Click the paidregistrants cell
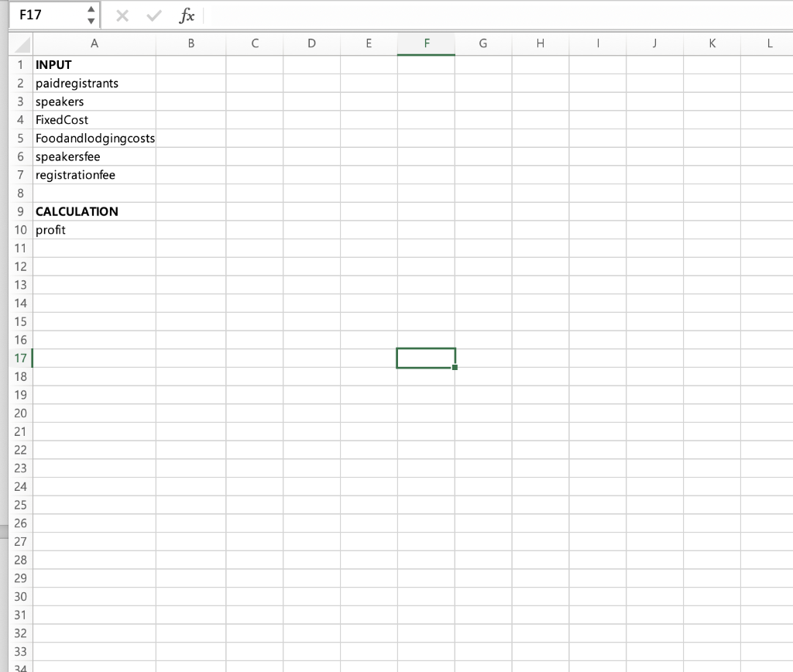The image size is (793, 672). 94,83
